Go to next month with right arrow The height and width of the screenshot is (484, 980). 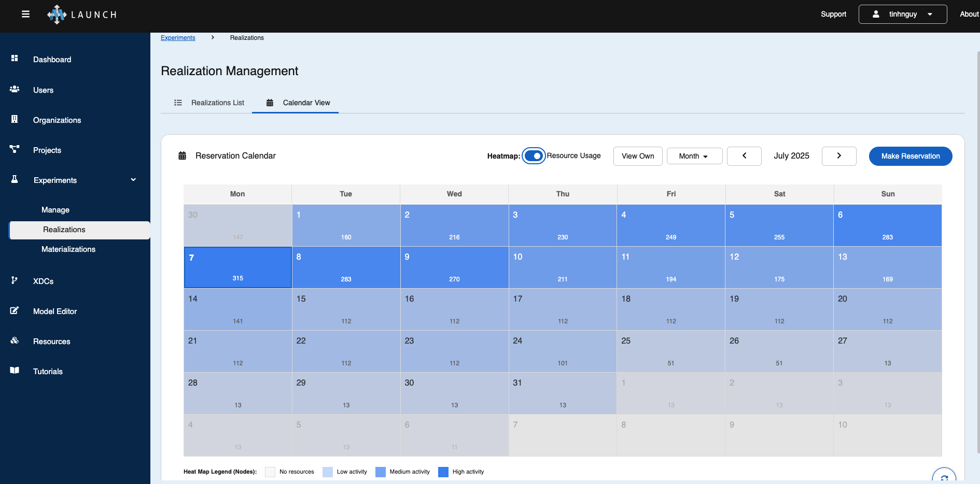coord(838,156)
